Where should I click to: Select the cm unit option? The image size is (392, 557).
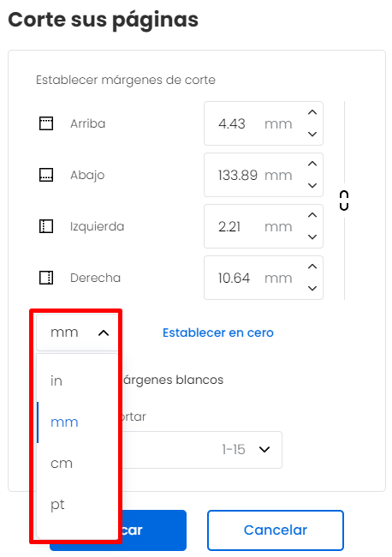click(77, 464)
